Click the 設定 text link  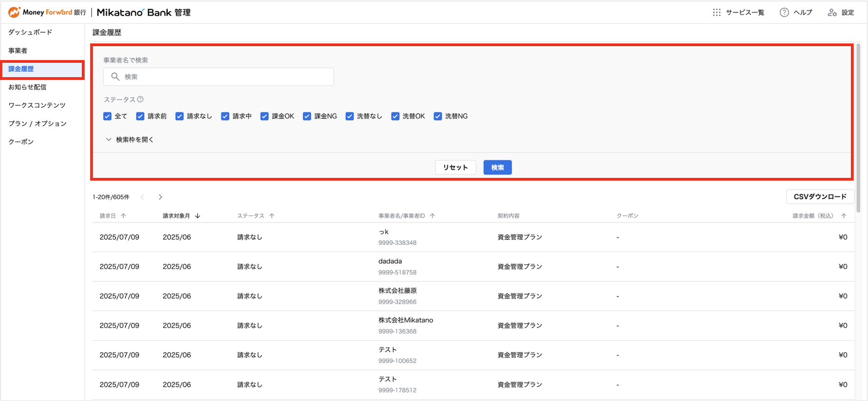click(848, 12)
